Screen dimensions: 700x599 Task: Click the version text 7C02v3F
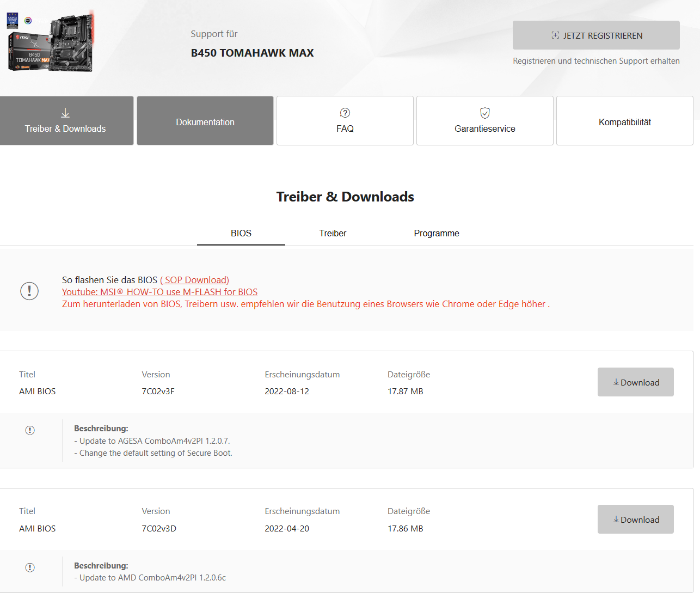click(158, 392)
